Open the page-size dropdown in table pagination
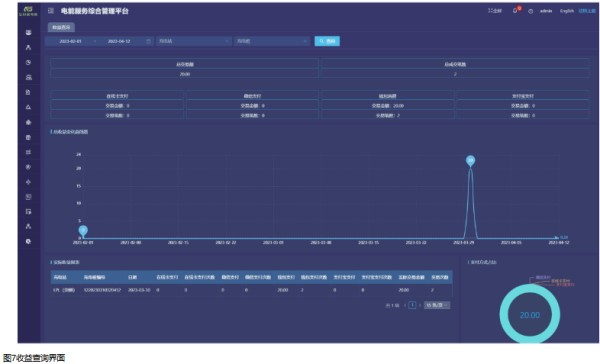600x364 pixels. 437,305
